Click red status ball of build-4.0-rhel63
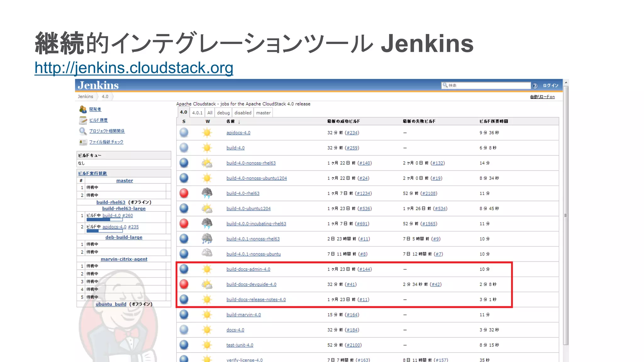The width and height of the screenshot is (644, 362). pyautogui.click(x=184, y=193)
